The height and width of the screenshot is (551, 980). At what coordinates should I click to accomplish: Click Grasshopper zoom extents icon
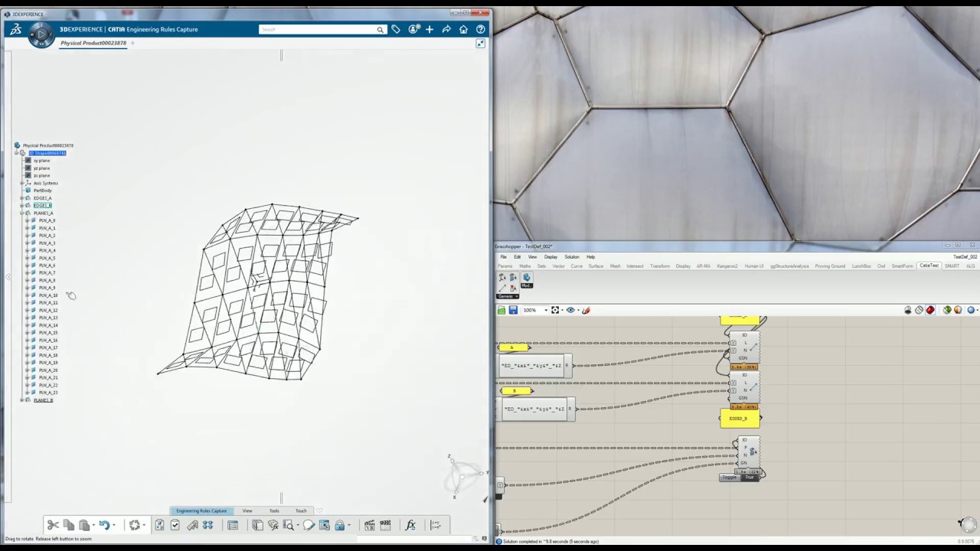(x=555, y=310)
